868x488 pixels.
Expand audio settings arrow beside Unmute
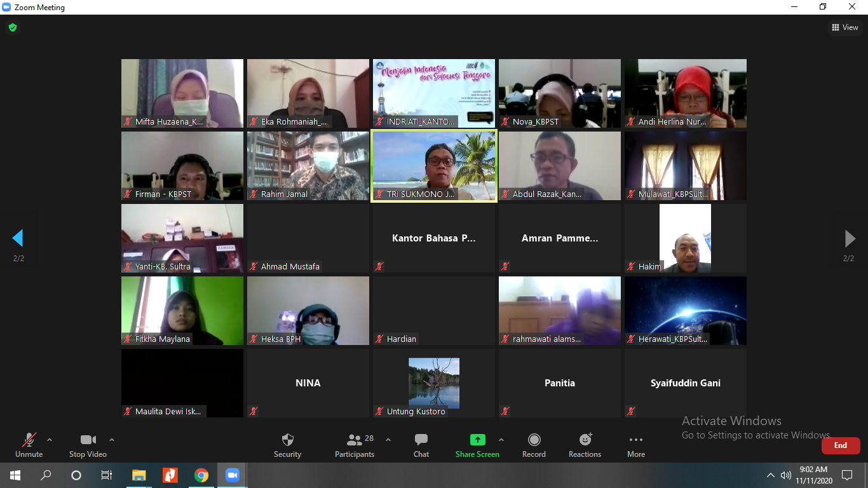[x=50, y=440]
